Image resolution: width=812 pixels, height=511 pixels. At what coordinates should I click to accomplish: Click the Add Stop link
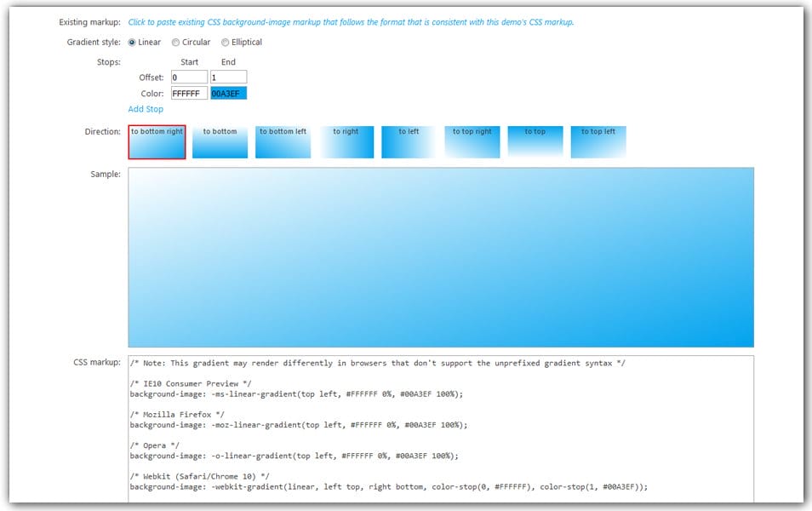click(x=146, y=109)
